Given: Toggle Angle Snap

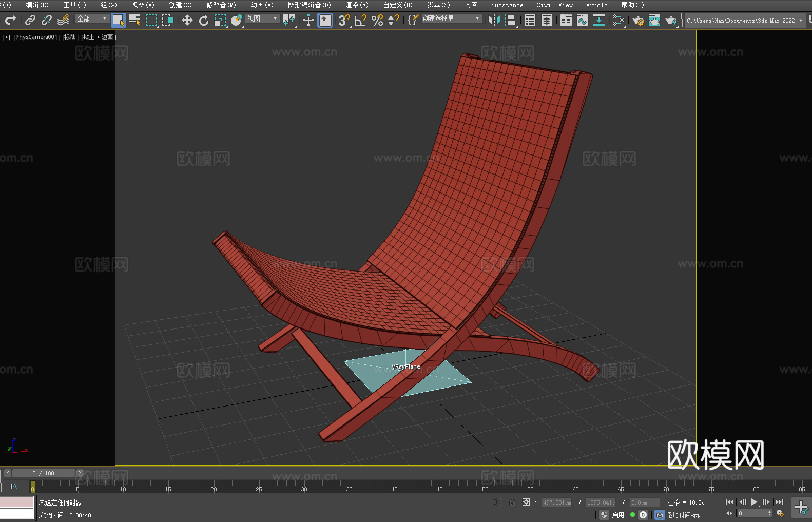Looking at the screenshot, I should pos(361,20).
